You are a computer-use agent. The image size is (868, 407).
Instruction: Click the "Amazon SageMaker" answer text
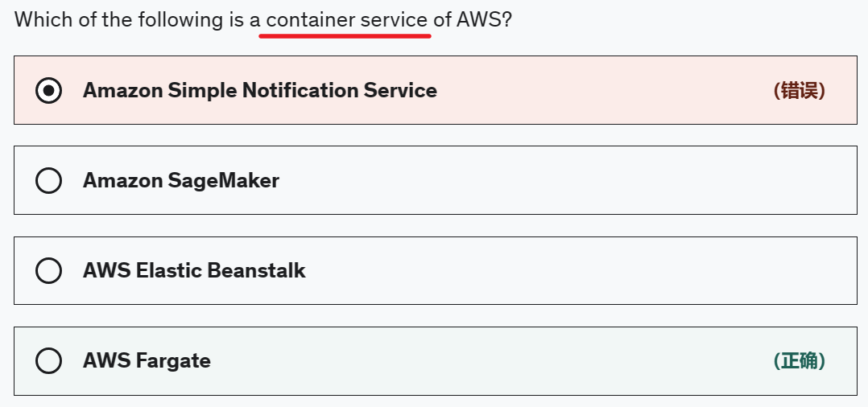point(180,180)
